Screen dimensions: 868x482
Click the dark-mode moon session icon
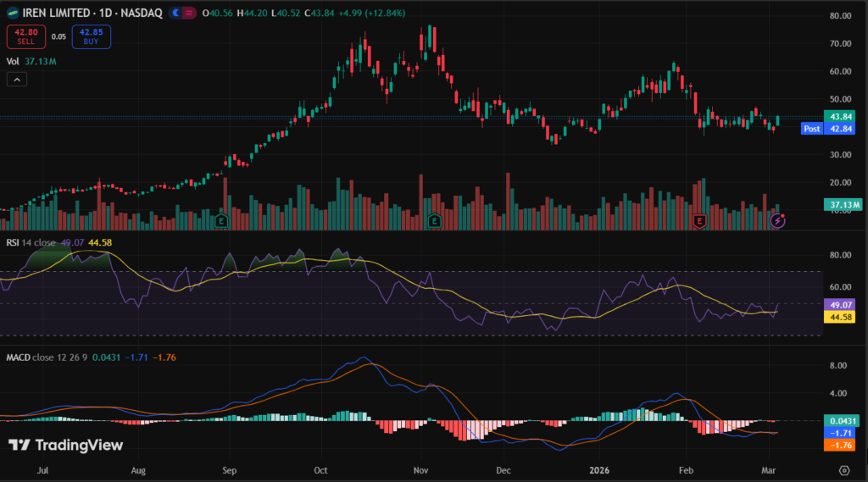pos(175,14)
